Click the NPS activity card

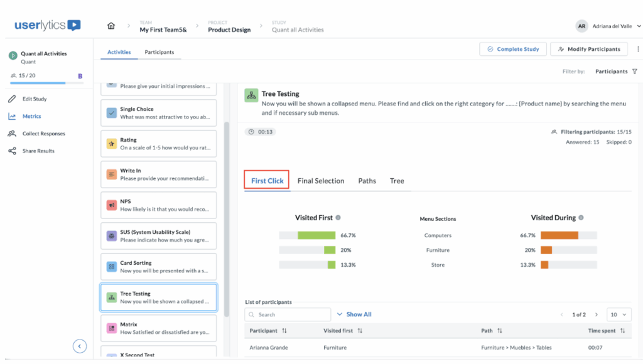pos(158,205)
